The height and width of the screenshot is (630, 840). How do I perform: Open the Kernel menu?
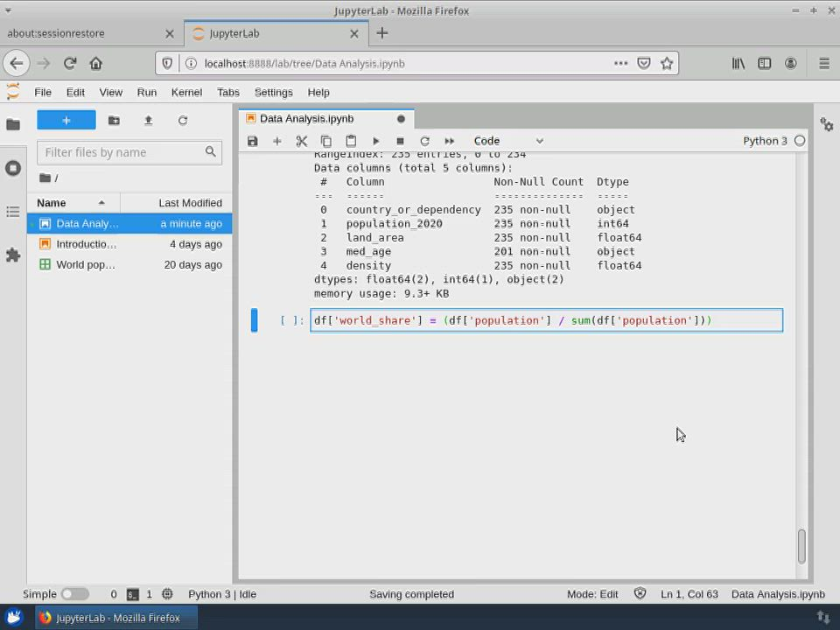(x=186, y=92)
